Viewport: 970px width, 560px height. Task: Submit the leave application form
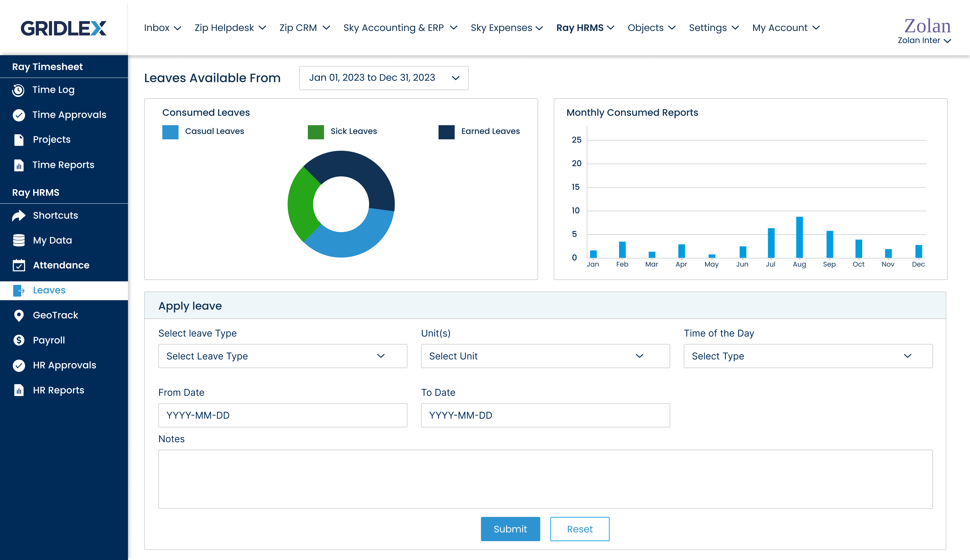pos(510,529)
